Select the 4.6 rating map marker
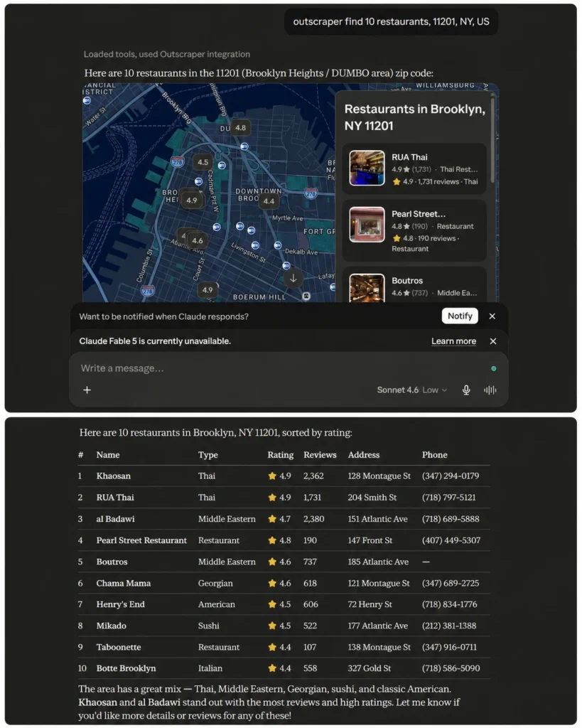Screen dimensions: 582x728 (x=198, y=240)
